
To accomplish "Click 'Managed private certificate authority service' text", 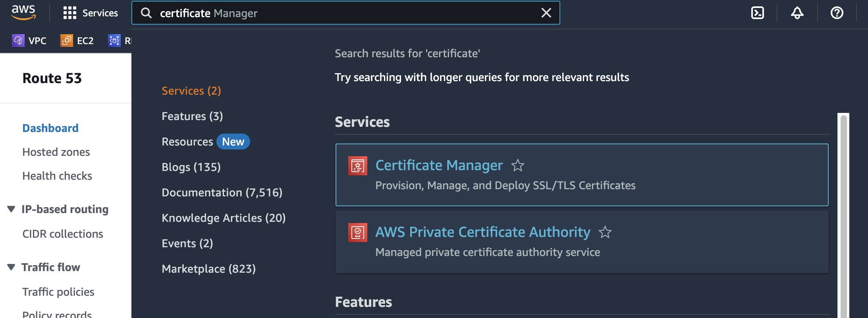I will pos(488,252).
